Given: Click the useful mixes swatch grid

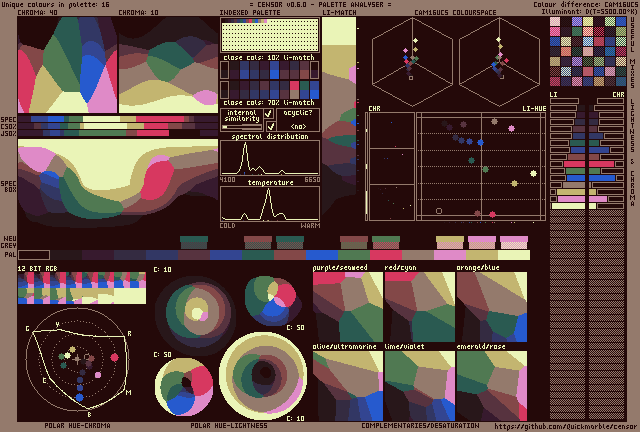Looking at the screenshot, I should (x=588, y=51).
